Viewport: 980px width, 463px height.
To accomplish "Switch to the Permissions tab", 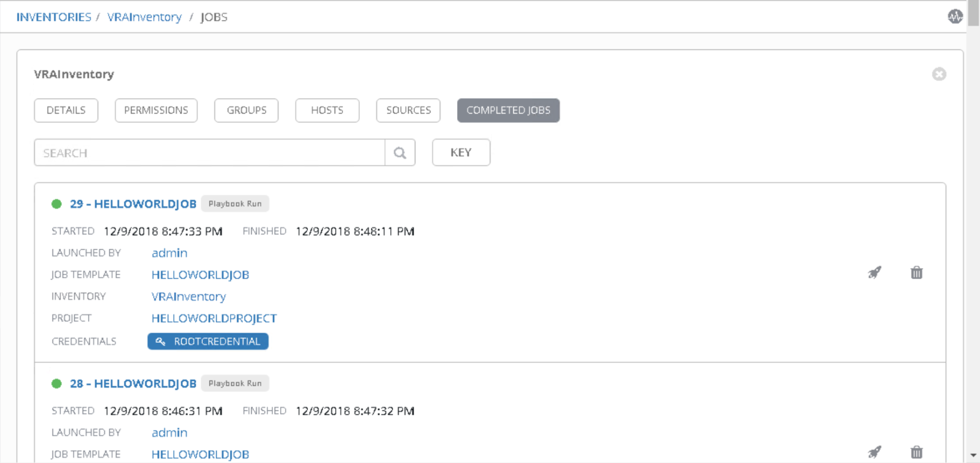I will tap(156, 110).
